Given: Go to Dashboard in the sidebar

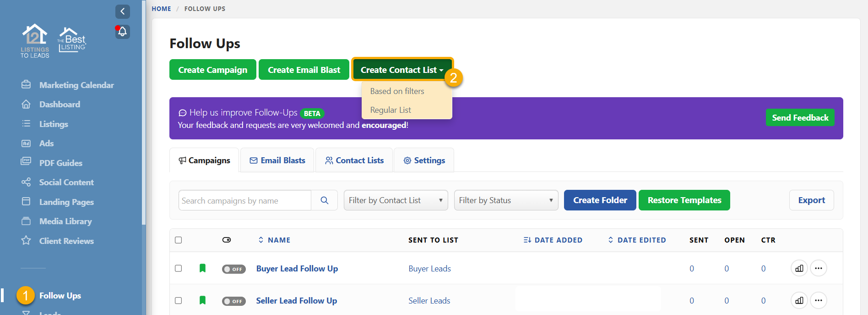Looking at the screenshot, I should tap(60, 105).
